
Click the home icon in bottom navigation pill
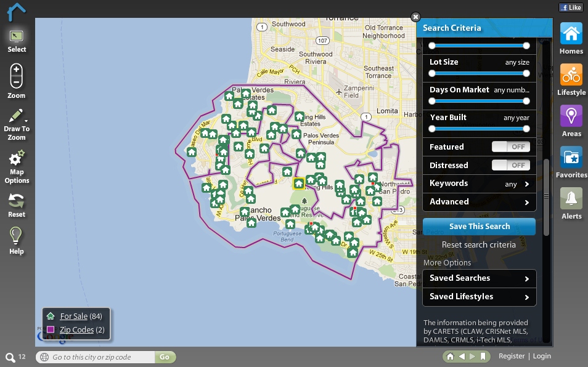pos(450,357)
